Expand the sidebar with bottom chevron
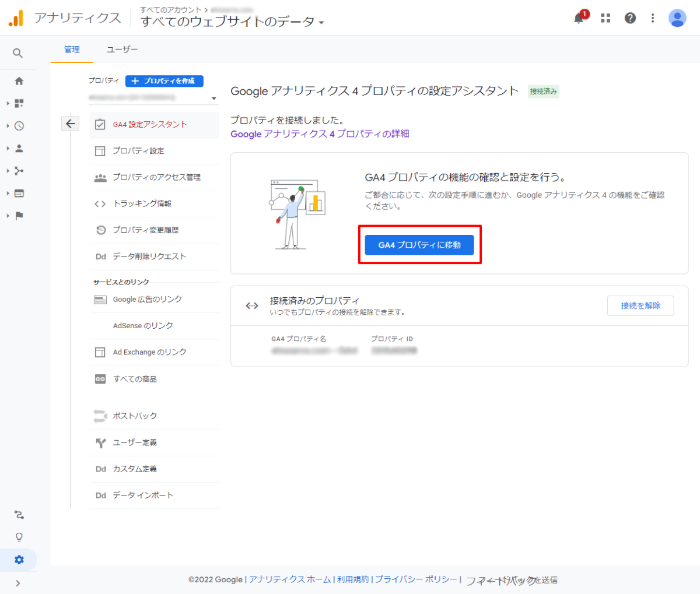The height and width of the screenshot is (594, 700). coord(18,583)
